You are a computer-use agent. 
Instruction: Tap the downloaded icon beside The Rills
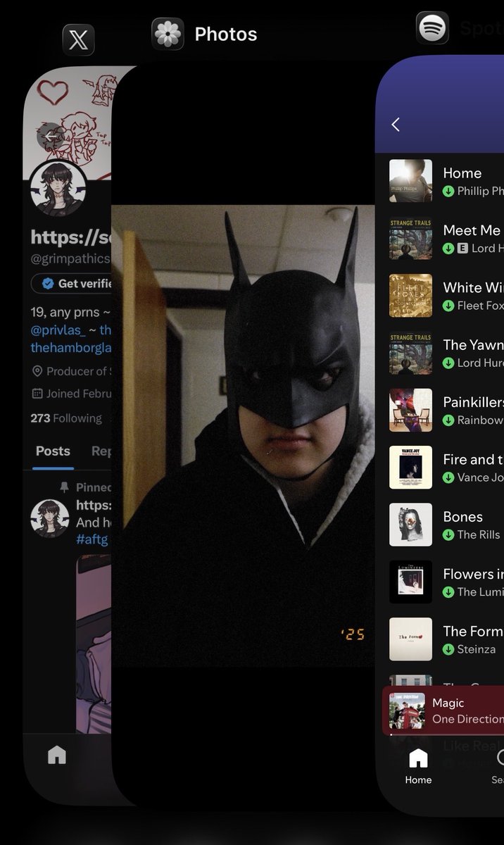(448, 534)
